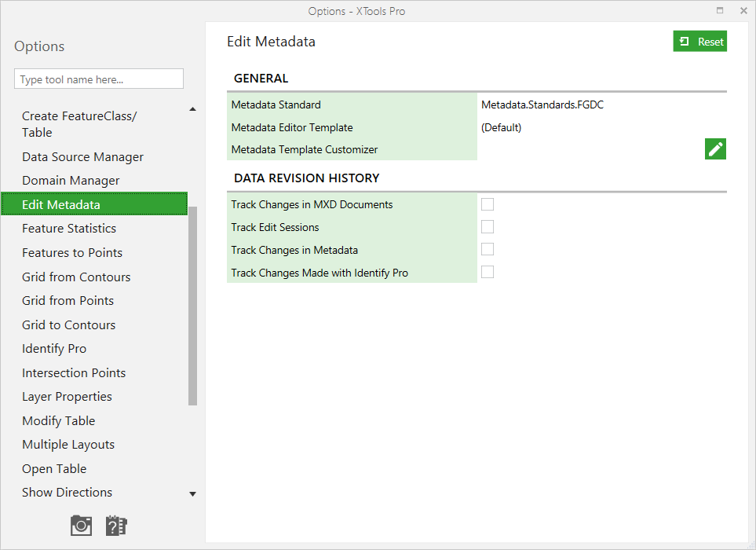Click the (Default) editor template value
This screenshot has height=550, width=756.
pos(501,127)
